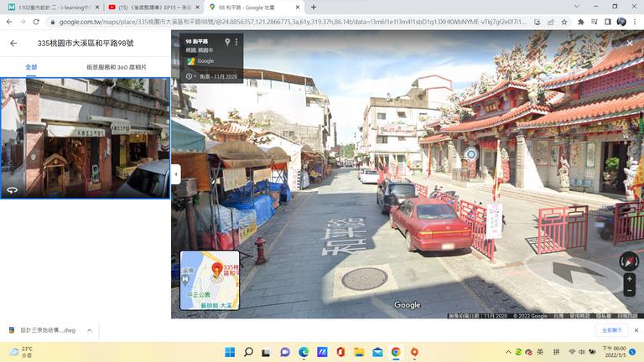Image resolution: width=644 pixels, height=362 pixels.
Task: Close the Street View with white X
Action: pos(630,43)
